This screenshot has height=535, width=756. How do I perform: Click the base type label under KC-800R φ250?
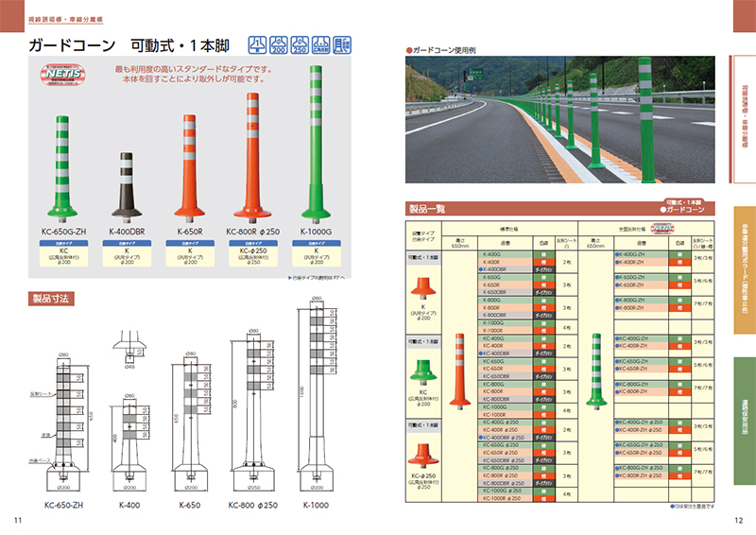(252, 256)
